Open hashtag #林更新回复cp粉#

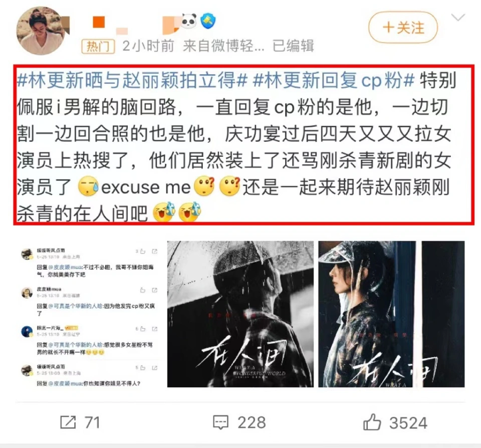[334, 80]
